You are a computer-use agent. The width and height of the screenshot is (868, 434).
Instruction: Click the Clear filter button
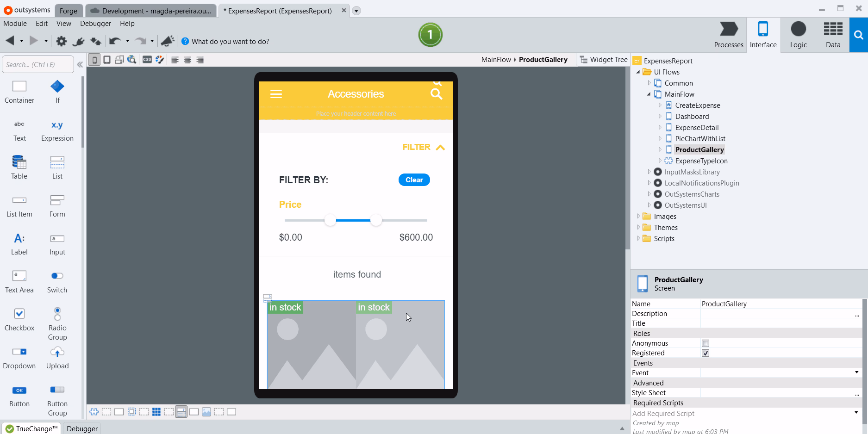pyautogui.click(x=414, y=180)
